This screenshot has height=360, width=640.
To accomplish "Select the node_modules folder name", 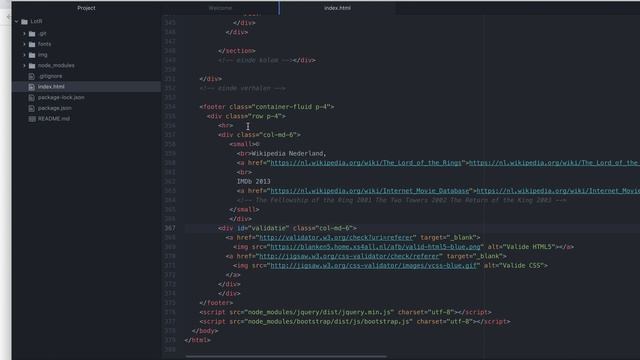I will 56,65.
